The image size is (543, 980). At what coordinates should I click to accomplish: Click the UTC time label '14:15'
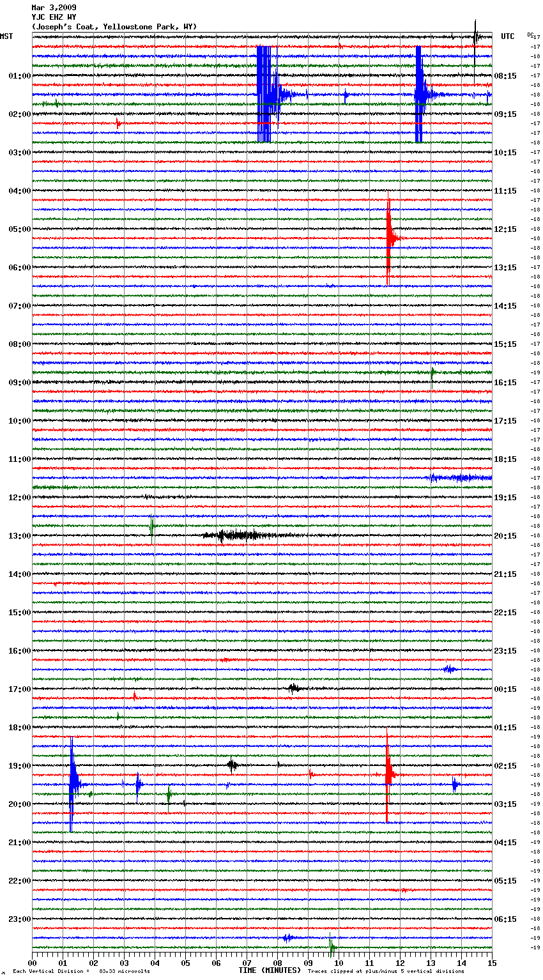click(x=505, y=306)
